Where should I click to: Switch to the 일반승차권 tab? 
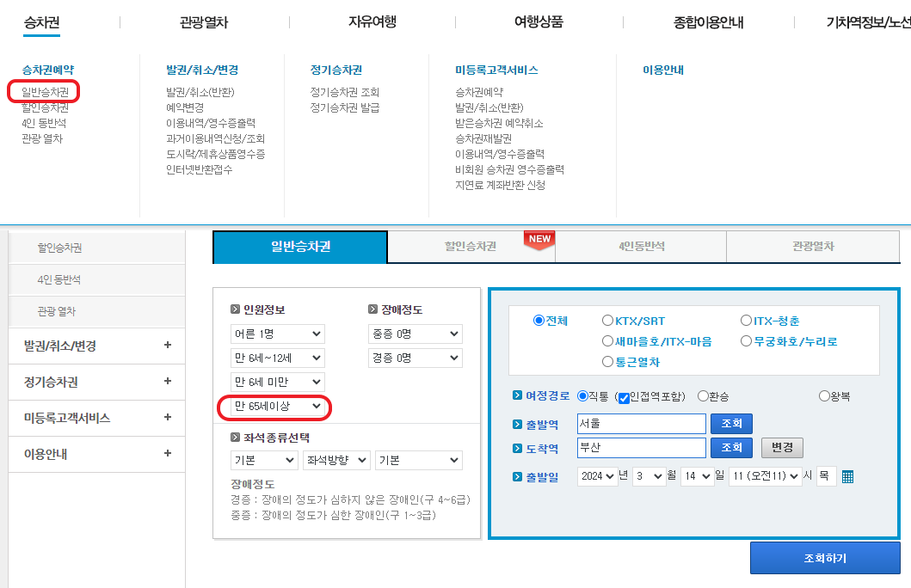(300, 247)
